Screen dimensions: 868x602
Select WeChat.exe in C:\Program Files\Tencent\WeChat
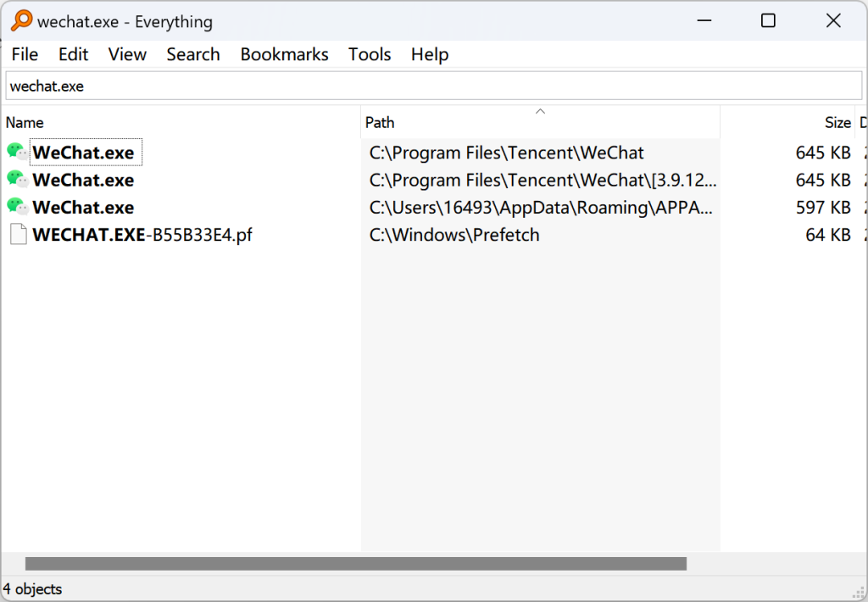point(83,153)
